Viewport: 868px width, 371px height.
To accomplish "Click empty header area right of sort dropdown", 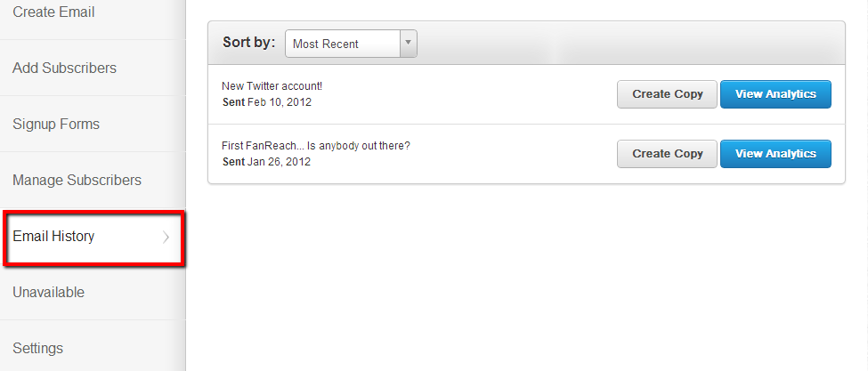I will click(623, 44).
